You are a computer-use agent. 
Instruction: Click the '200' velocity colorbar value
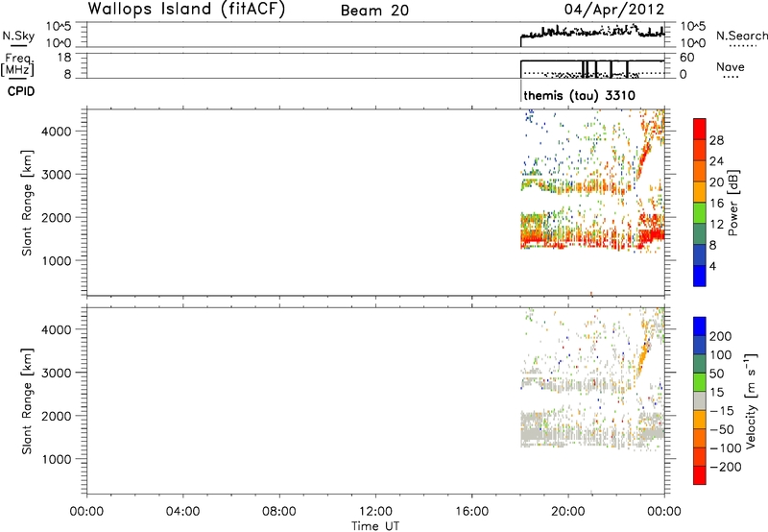[x=721, y=336]
